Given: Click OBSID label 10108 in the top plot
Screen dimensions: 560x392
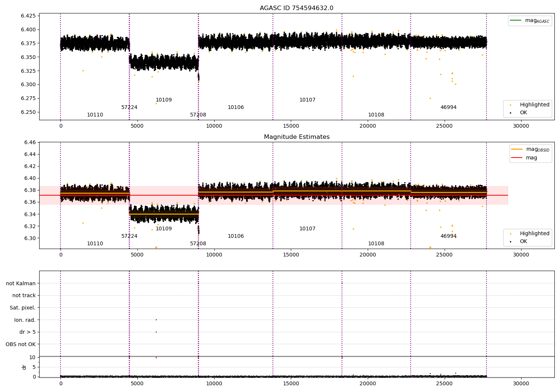Looking at the screenshot, I should point(376,115).
